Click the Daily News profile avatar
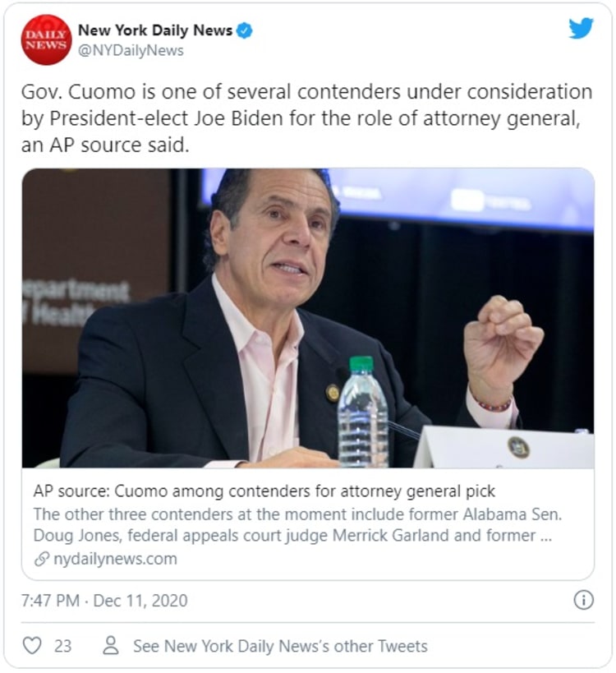The height and width of the screenshot is (673, 616). click(46, 40)
